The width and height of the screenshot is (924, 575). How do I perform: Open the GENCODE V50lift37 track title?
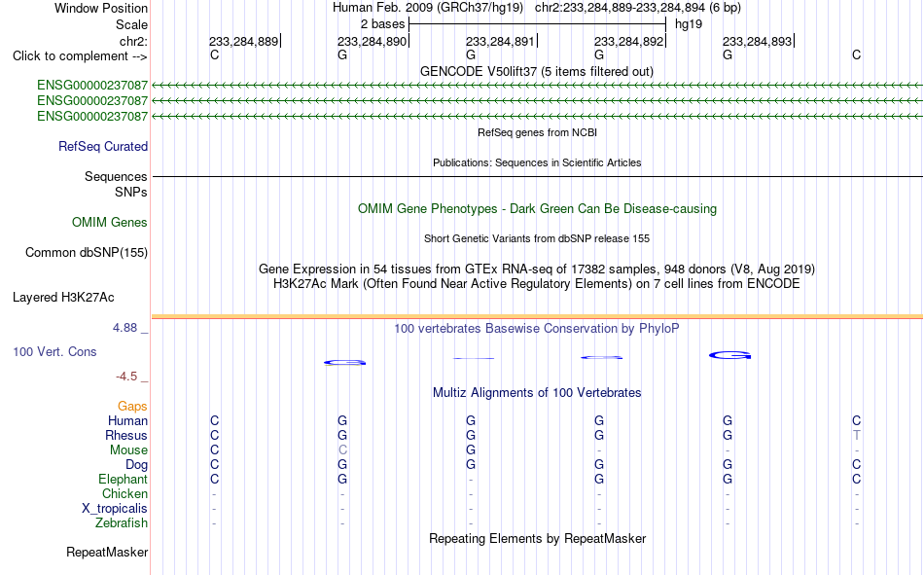click(x=536, y=71)
